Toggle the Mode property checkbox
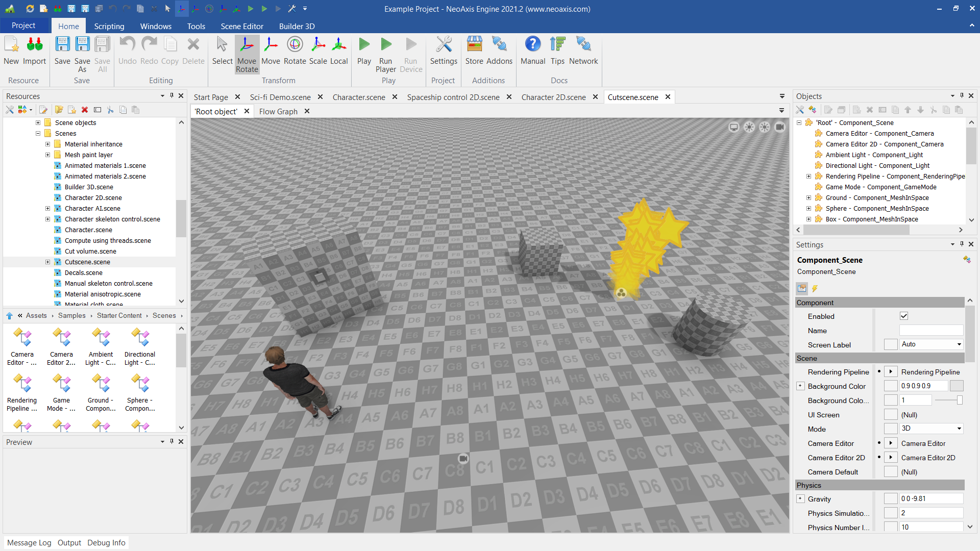This screenshot has width=980, height=551. [891, 429]
